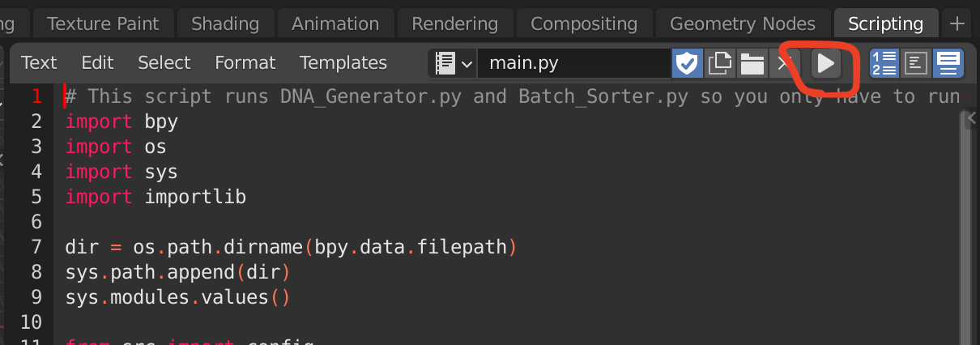Toggle the fake user shield icon
980x345 pixels.
tap(687, 63)
